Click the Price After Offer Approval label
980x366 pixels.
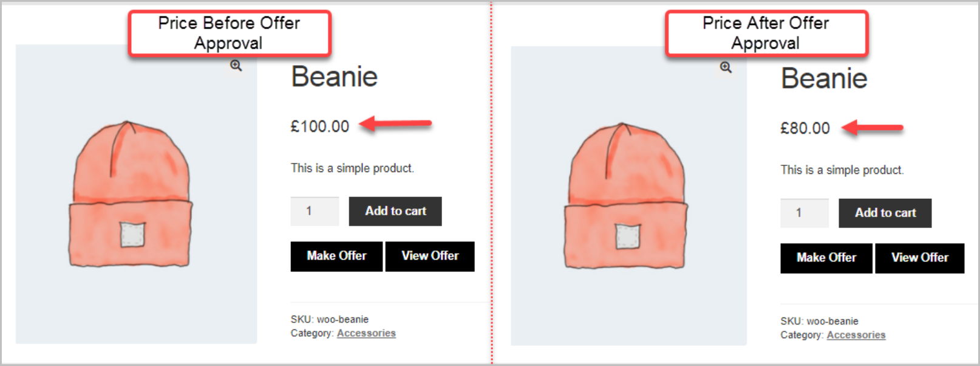point(766,33)
